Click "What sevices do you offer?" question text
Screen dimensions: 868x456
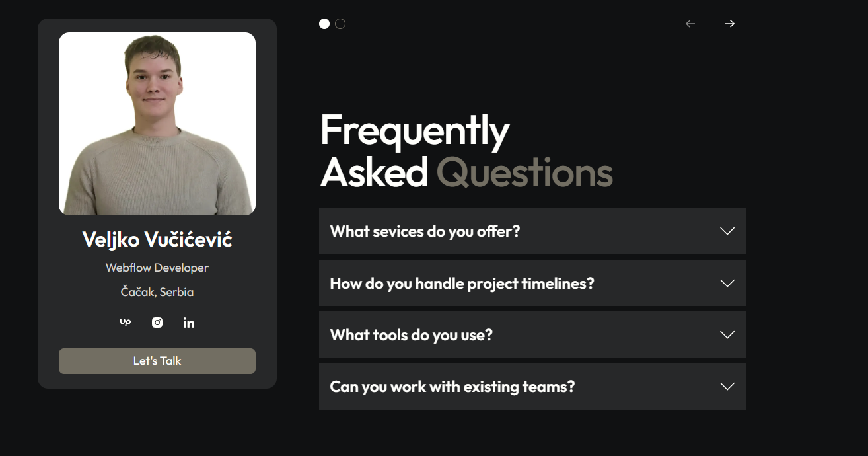pos(425,231)
